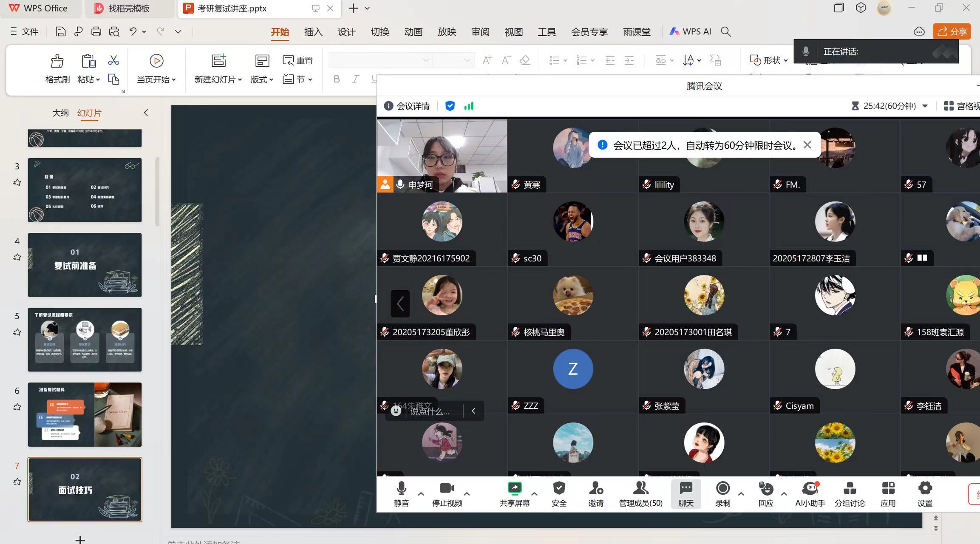Open the Security (安全) shield icon
Viewport: 980px width, 544px height.
(559, 489)
